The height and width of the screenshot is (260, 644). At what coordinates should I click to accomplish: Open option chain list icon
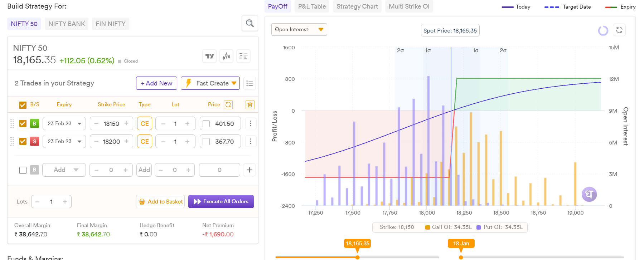tap(243, 56)
